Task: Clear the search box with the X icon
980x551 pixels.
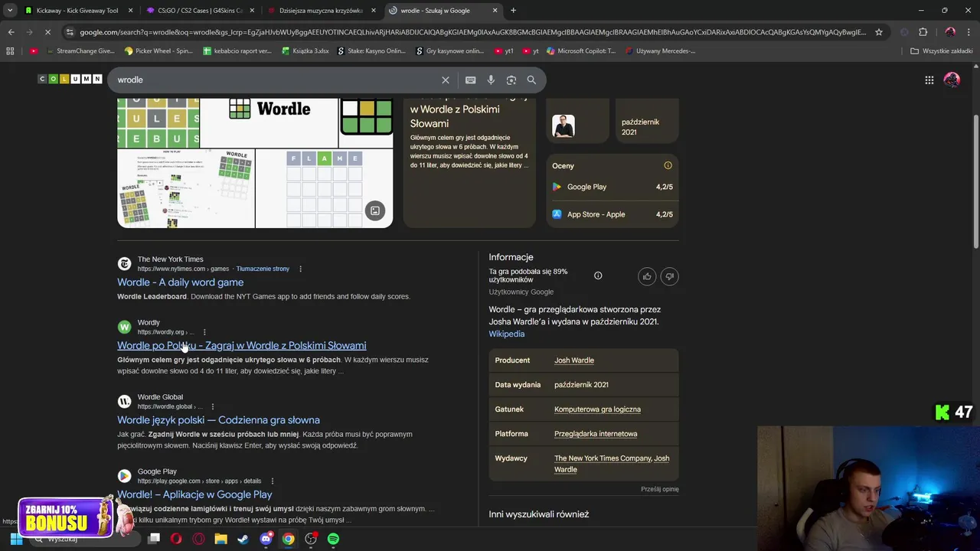Action: tap(445, 80)
